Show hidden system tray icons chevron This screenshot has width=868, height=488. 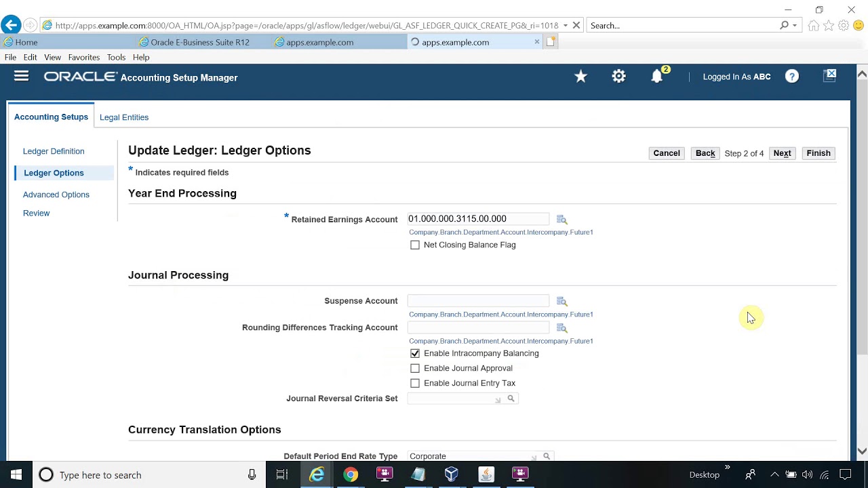click(x=774, y=475)
